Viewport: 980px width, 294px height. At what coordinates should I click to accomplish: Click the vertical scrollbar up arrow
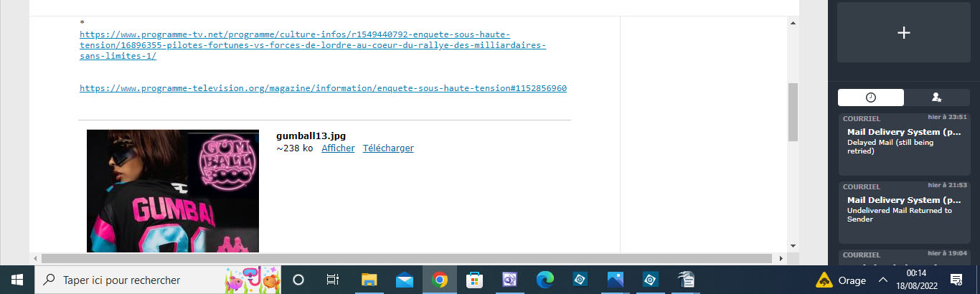[793, 23]
